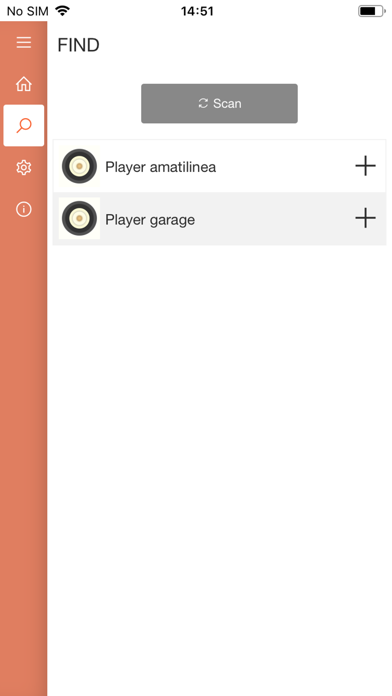Click the FIND page heading
The width and height of the screenshot is (392, 696).
click(x=79, y=45)
